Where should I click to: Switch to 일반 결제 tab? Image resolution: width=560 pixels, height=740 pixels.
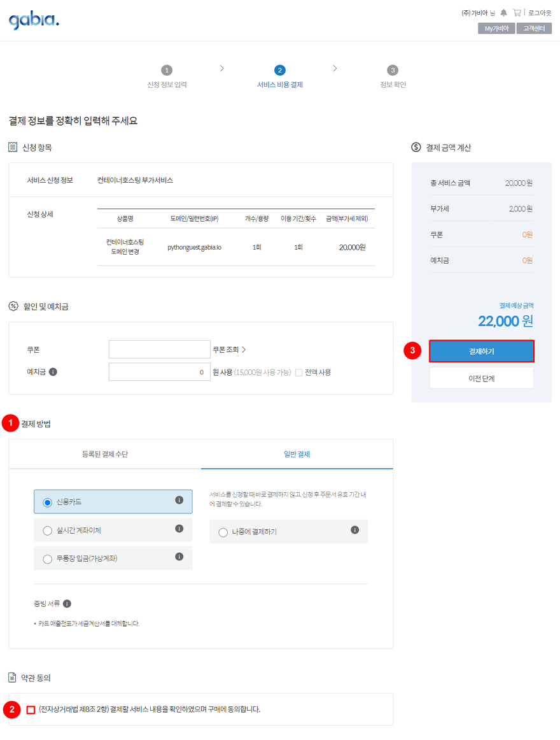click(x=297, y=454)
